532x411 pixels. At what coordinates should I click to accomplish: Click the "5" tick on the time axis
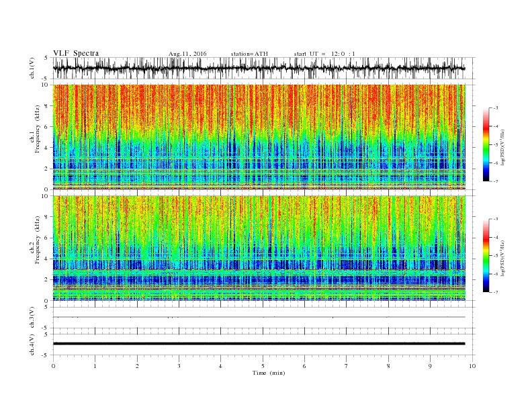[x=263, y=366]
